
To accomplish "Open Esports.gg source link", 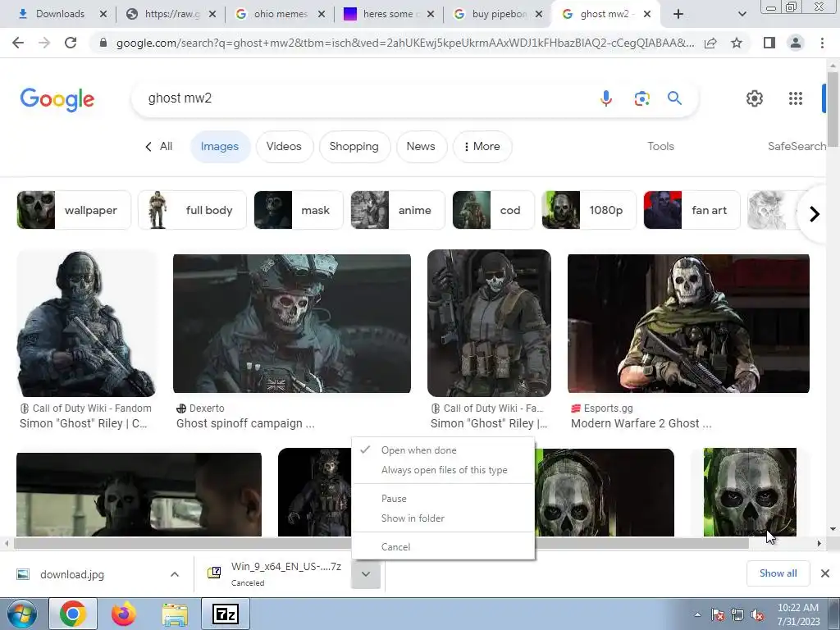I will point(603,409).
